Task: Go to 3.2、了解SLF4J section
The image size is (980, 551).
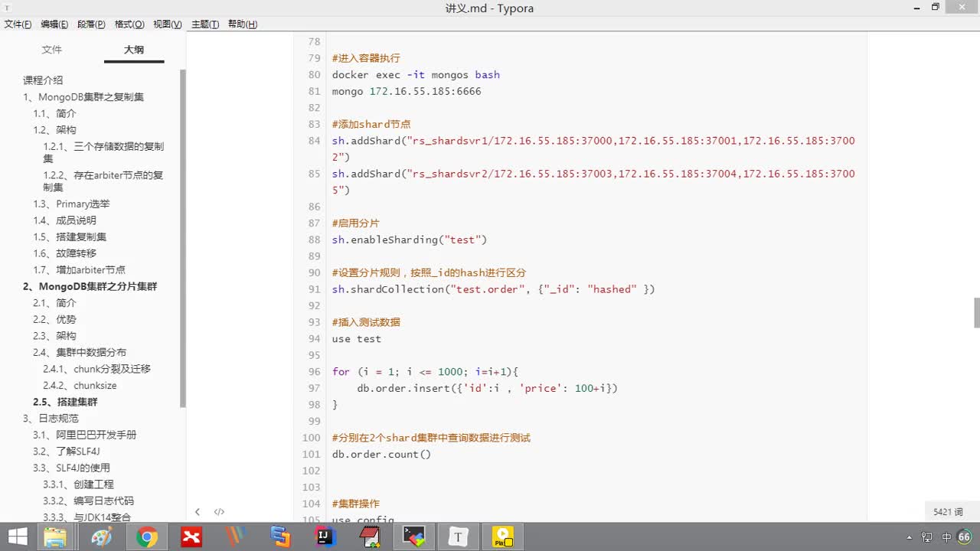Action: click(x=66, y=452)
